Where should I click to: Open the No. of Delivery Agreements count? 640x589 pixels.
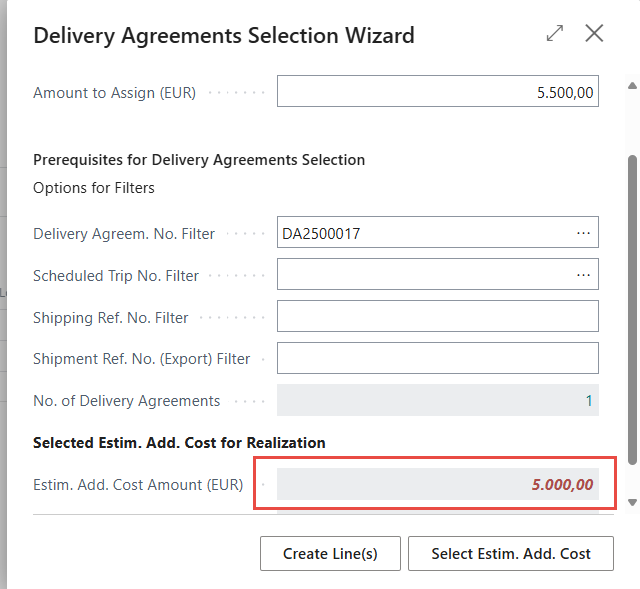[589, 400]
